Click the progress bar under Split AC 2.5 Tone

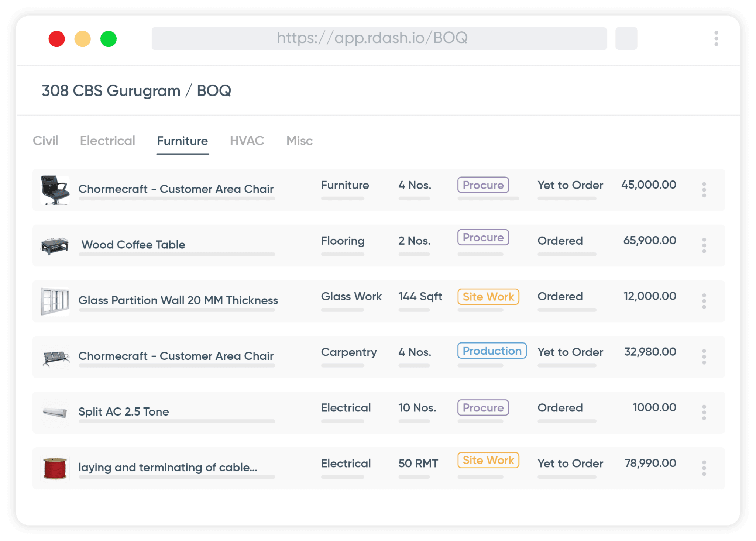tap(176, 422)
